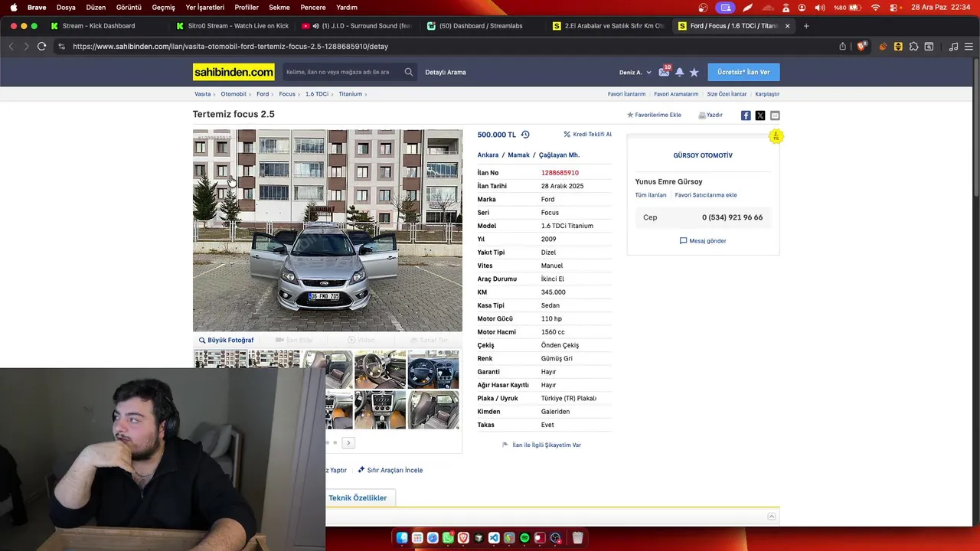Open Büyük Fotoğraf view
This screenshot has height=551, width=980.
(226, 340)
